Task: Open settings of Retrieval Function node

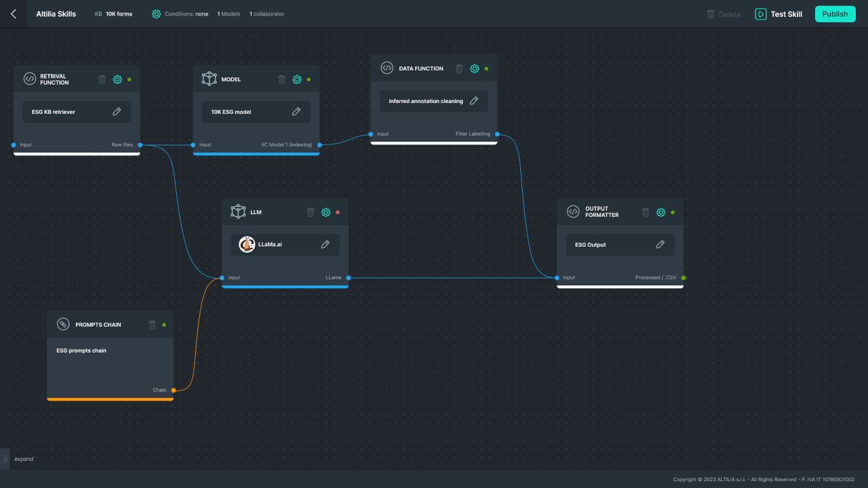Action: coord(117,79)
